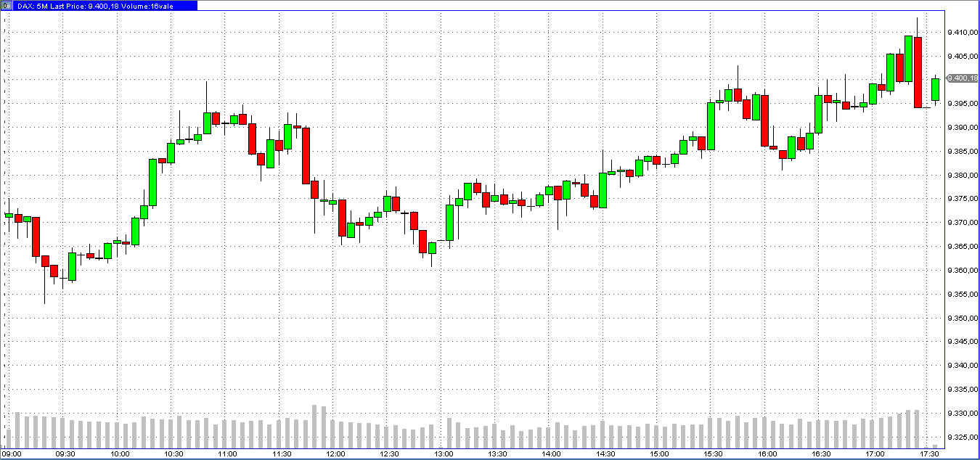Click the 9.350,00 price axis label

click(x=961, y=319)
